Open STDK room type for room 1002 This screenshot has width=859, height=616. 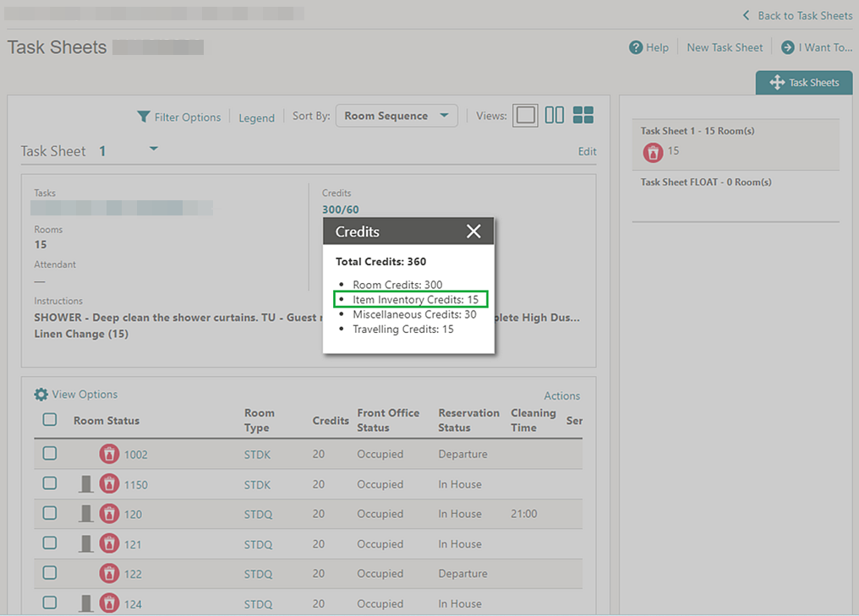click(258, 455)
